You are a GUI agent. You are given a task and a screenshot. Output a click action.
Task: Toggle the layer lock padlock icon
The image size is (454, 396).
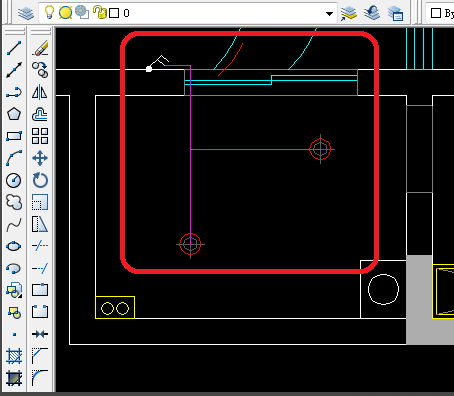click(x=99, y=12)
